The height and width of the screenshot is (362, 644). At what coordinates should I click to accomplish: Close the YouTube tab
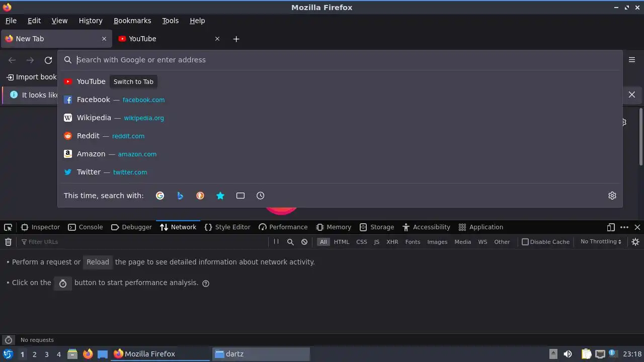(217, 39)
